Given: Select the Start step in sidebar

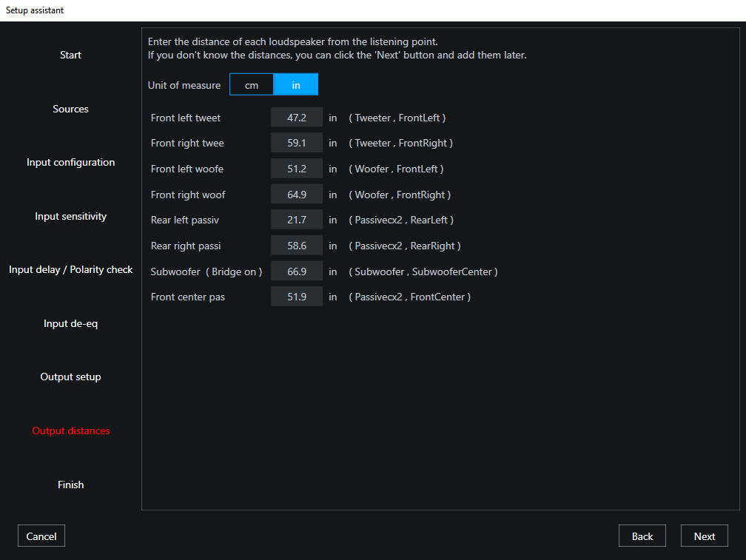Looking at the screenshot, I should coord(70,55).
